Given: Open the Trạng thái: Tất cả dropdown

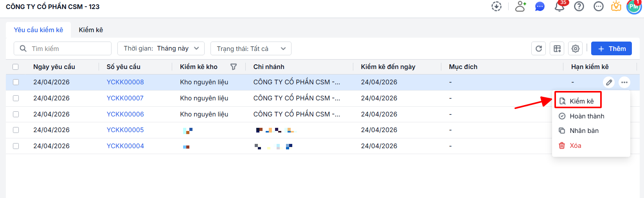Looking at the screenshot, I should tap(251, 49).
